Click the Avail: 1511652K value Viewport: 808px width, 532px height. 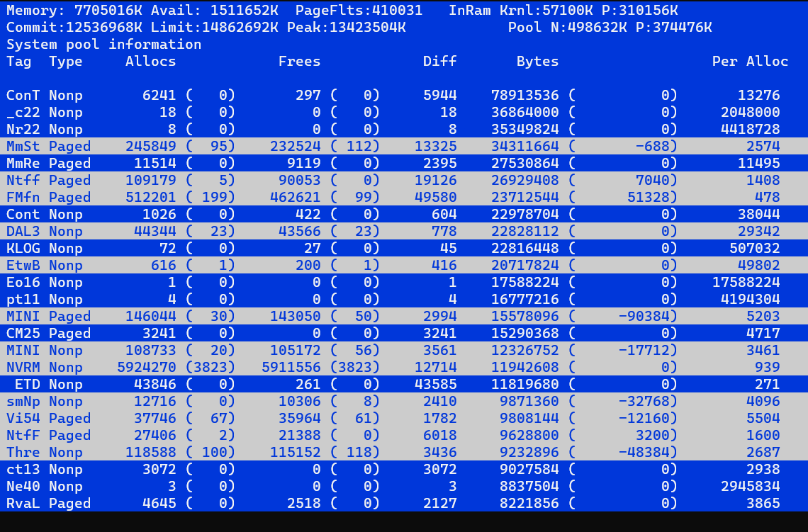point(214,11)
